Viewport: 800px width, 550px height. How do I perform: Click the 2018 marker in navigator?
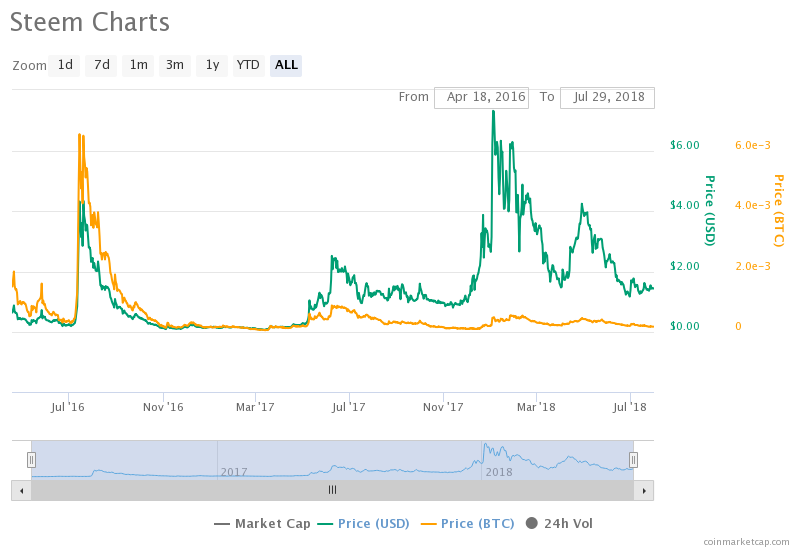coord(499,472)
